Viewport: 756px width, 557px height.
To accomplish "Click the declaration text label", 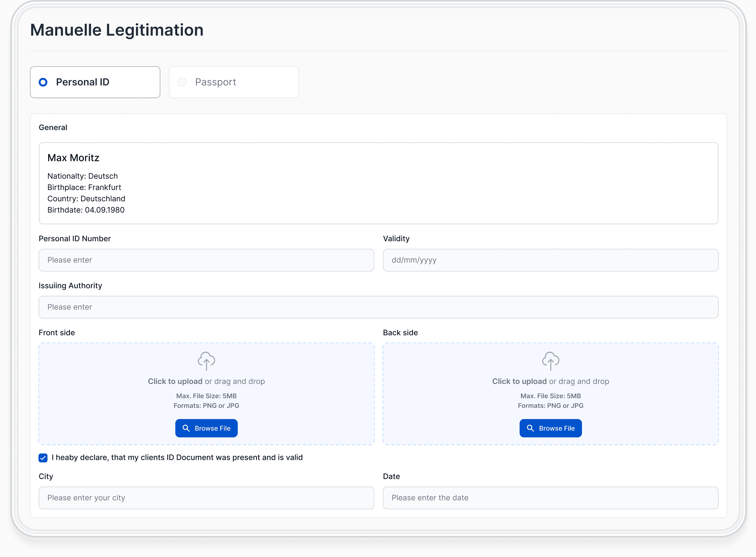I will click(x=177, y=458).
